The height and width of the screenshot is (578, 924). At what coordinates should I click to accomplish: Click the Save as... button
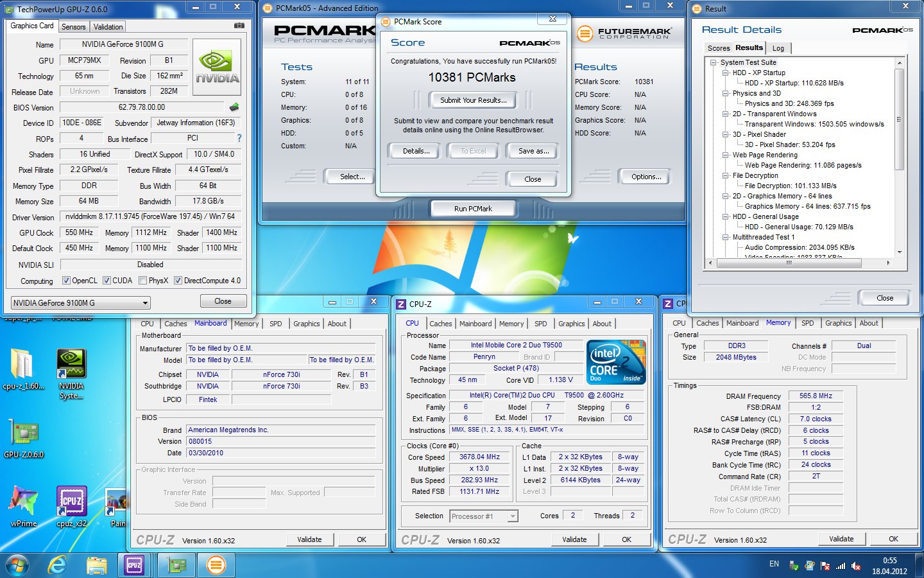point(534,151)
